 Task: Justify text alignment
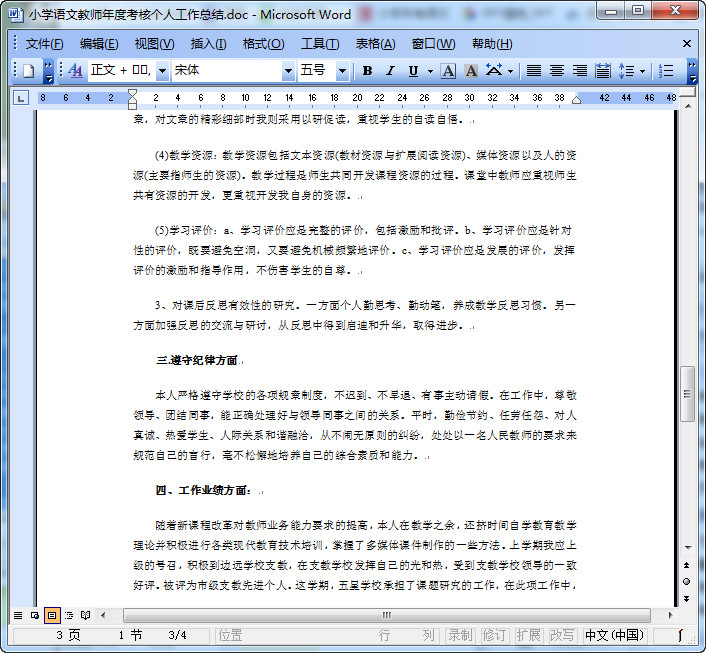534,71
